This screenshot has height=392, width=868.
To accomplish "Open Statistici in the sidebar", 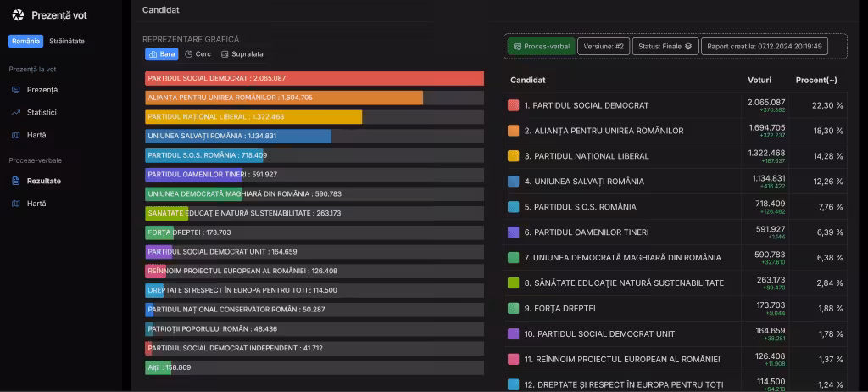I will [x=42, y=112].
